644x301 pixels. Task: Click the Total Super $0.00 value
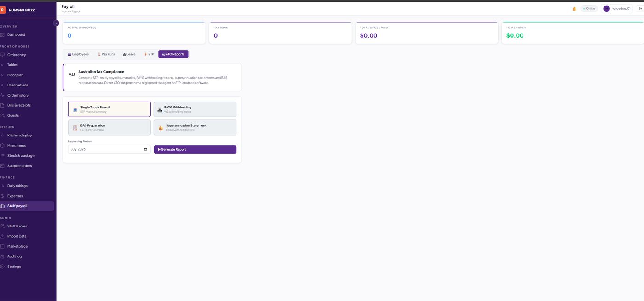tap(515, 35)
